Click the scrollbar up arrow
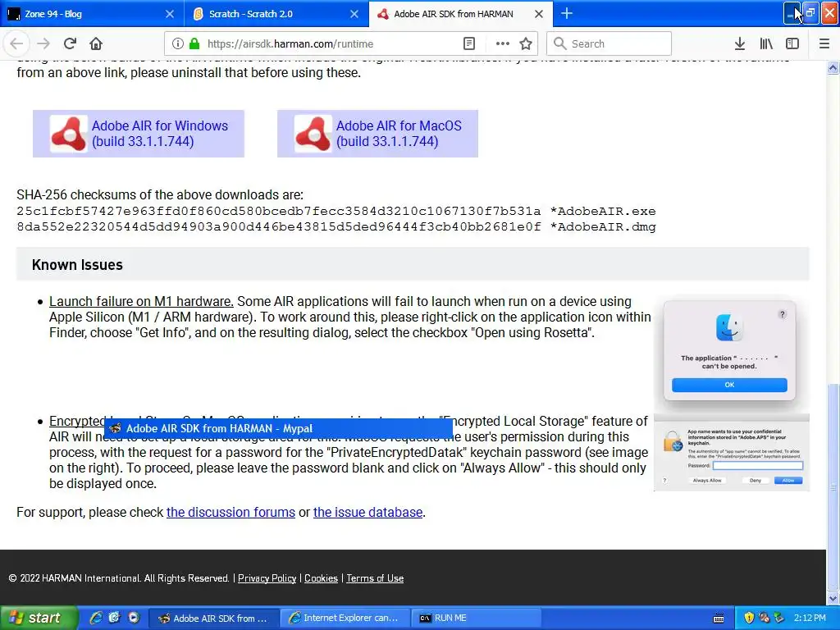840x630 pixels. pyautogui.click(x=833, y=67)
